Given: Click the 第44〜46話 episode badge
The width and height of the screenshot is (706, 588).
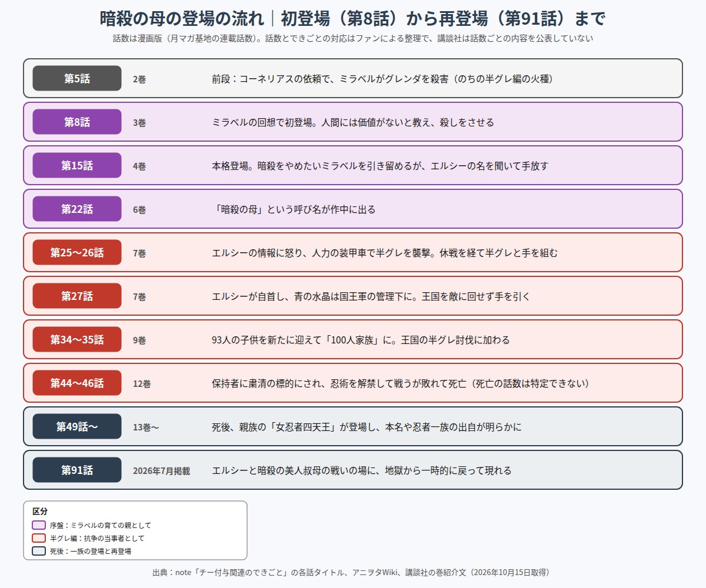Looking at the screenshot, I should point(77,383).
